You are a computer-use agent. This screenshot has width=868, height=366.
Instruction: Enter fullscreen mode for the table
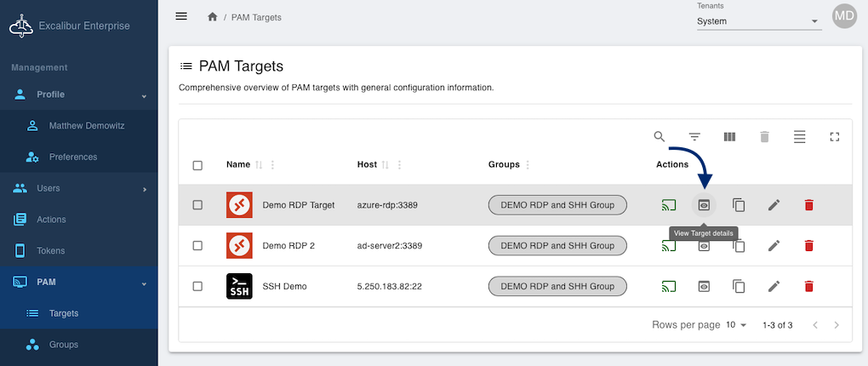coord(834,137)
